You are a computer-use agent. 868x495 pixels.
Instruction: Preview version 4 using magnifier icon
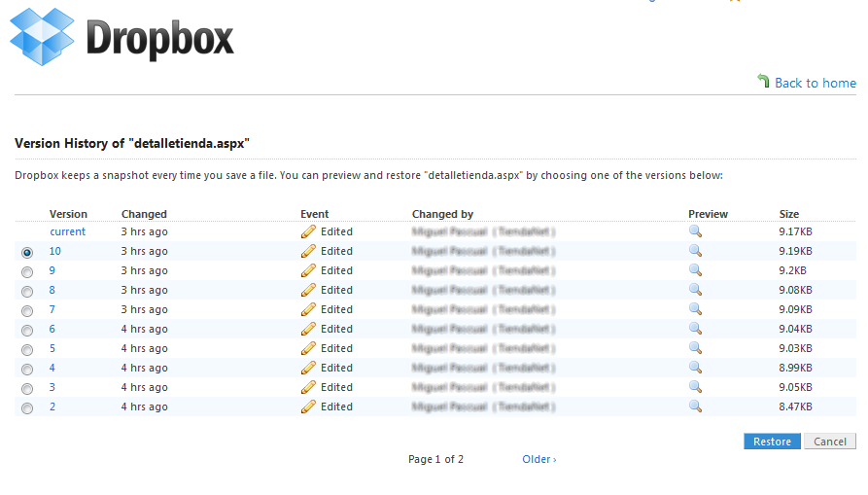pyautogui.click(x=695, y=368)
